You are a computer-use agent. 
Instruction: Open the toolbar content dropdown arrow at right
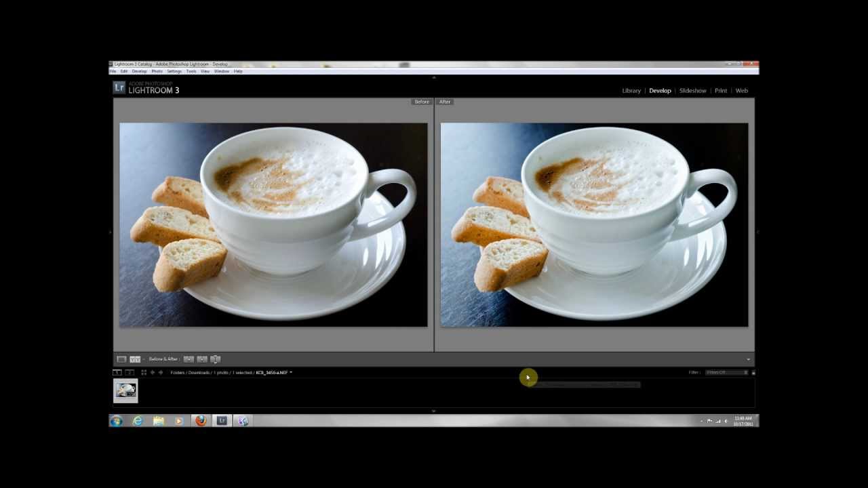point(749,359)
